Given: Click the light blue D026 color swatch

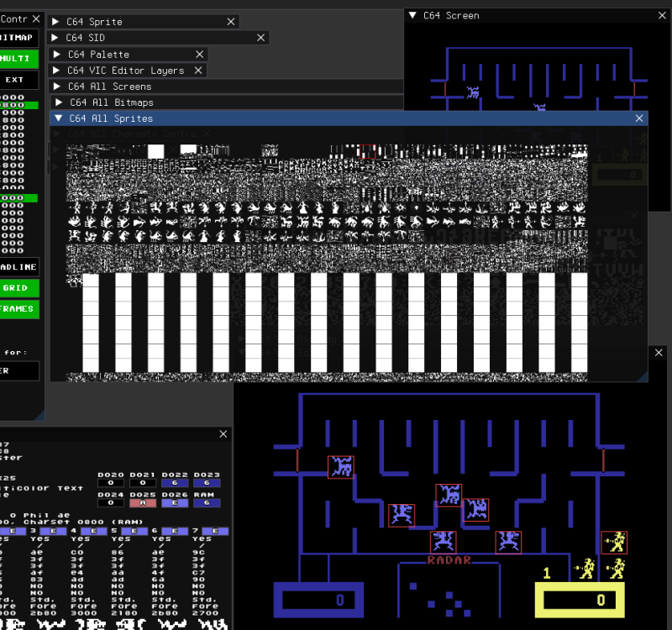Looking at the screenshot, I should pos(175,503).
